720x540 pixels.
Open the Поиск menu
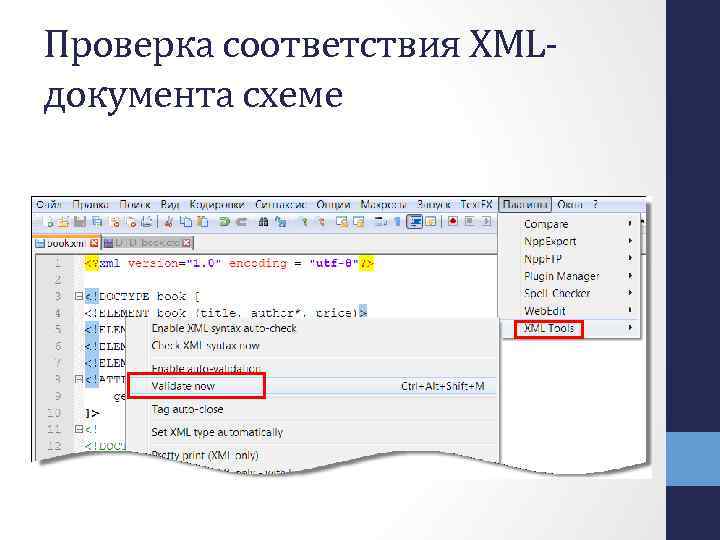135,204
